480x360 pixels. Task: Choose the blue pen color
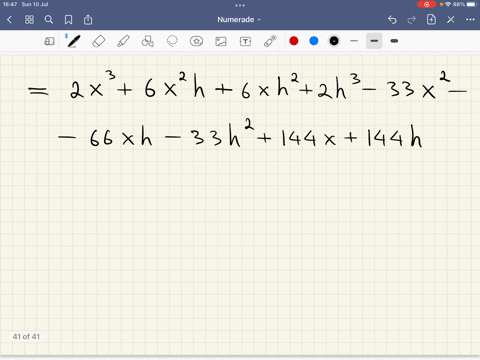[x=314, y=41]
